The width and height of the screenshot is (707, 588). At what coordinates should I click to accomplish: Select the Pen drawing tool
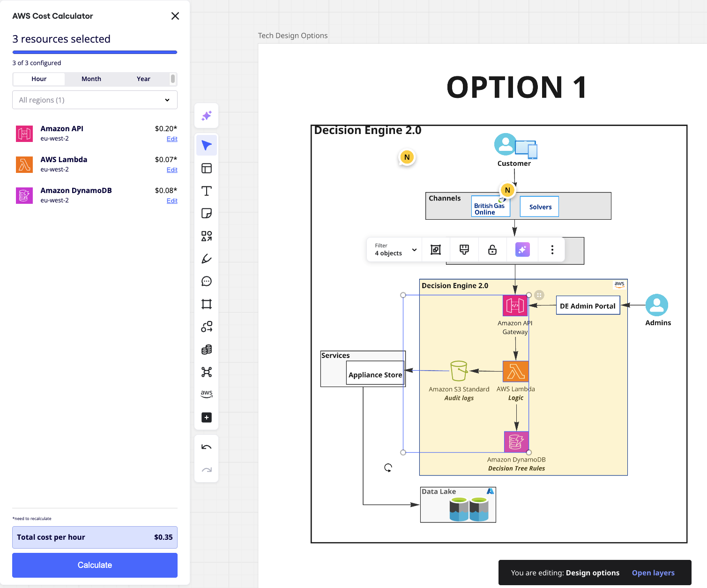206,259
